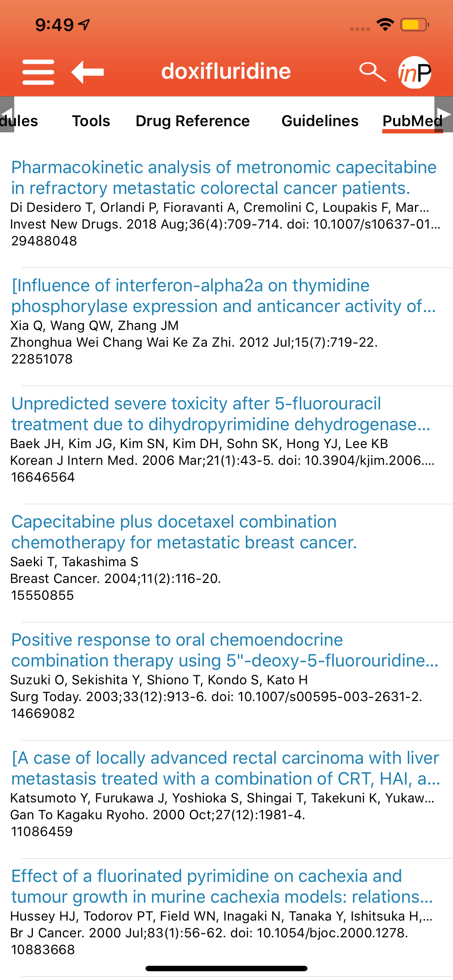Image resolution: width=453 pixels, height=980 pixels.
Task: Switch to the Tools tab
Action: [91, 121]
